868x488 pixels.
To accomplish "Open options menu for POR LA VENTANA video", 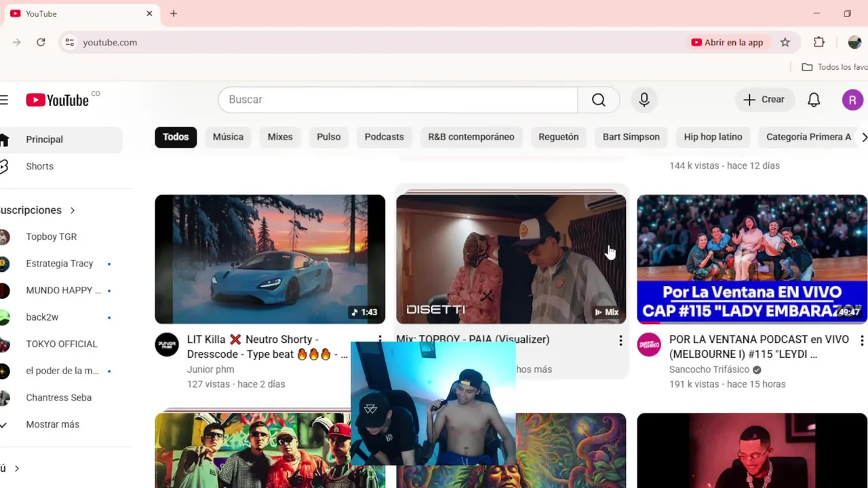I will (x=862, y=341).
